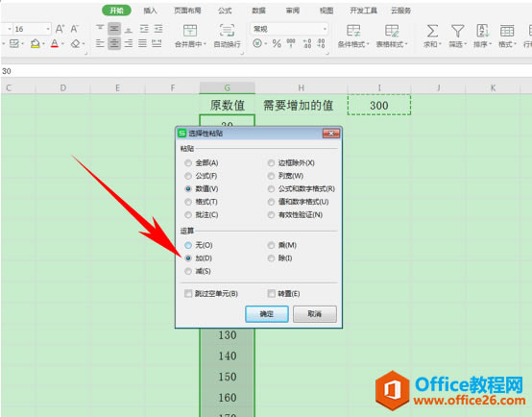Click the Table Style (表格样式) icon

[392, 31]
